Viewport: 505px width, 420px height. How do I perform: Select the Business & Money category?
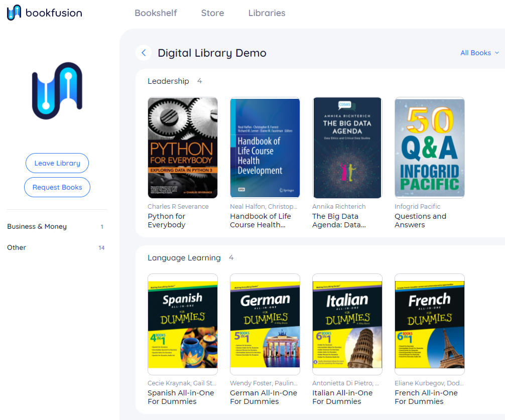[55, 227]
